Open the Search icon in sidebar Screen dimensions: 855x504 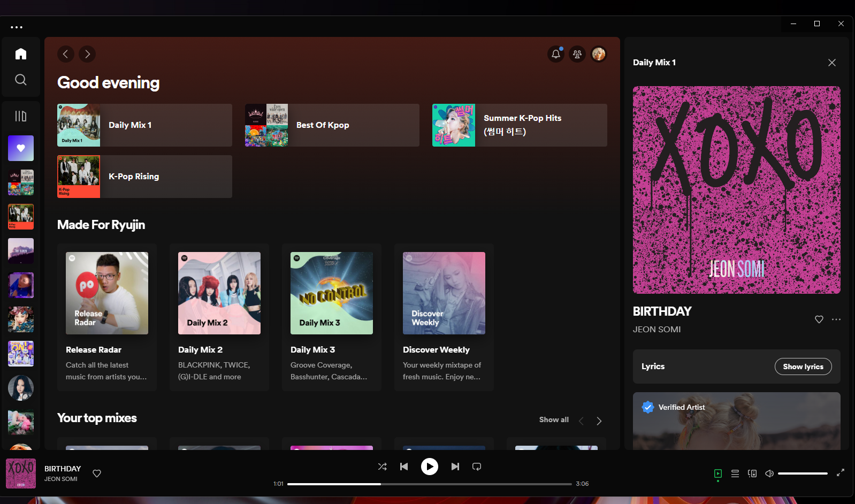(21, 80)
